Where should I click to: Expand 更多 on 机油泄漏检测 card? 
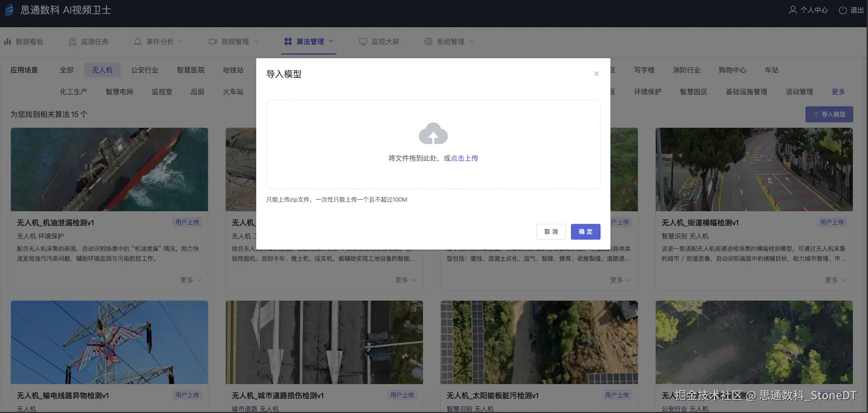pos(191,280)
